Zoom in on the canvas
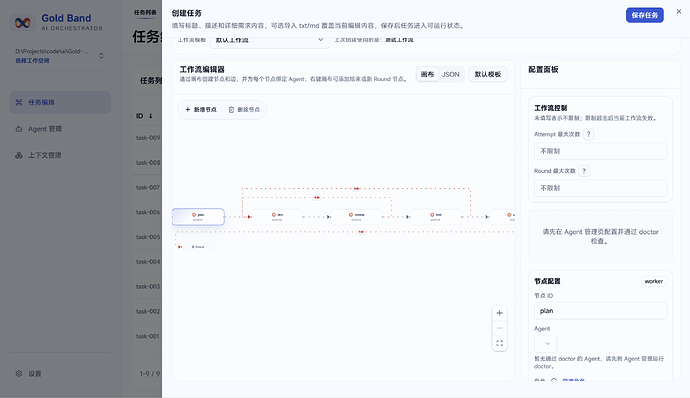Image resolution: width=690 pixels, height=398 pixels. click(x=499, y=313)
